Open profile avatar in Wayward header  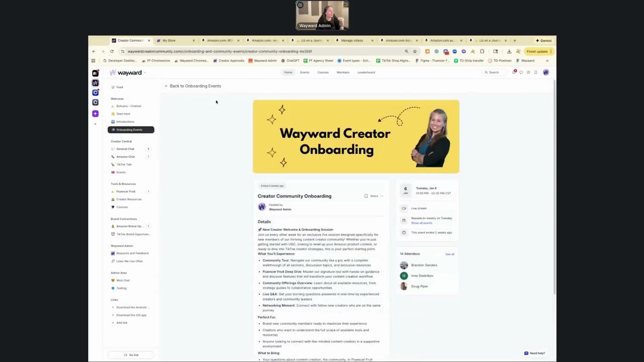click(x=546, y=72)
